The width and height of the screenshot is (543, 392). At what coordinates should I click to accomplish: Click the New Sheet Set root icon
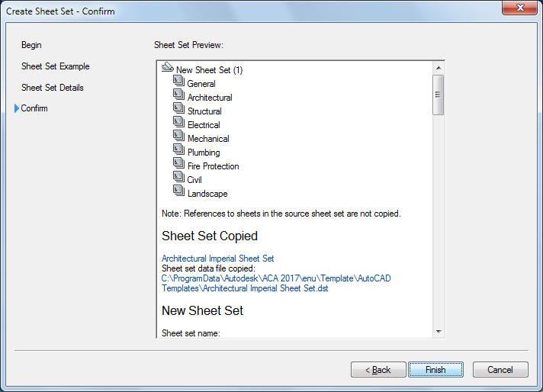[x=169, y=69]
